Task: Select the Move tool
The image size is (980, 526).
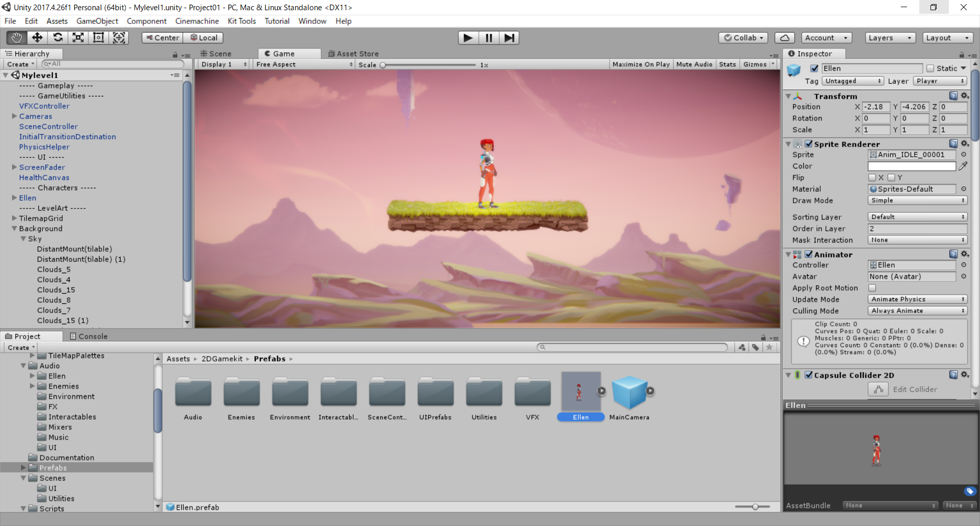Action: tap(37, 38)
